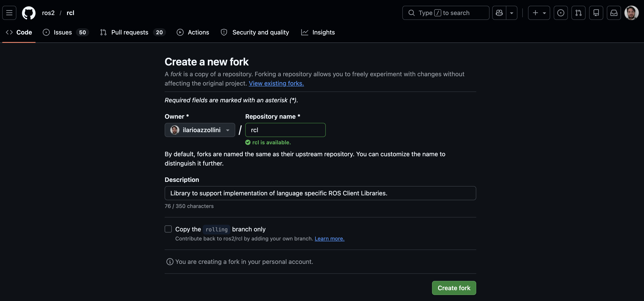Click the info icon near personal account note
The image size is (644, 301).
[170, 262]
